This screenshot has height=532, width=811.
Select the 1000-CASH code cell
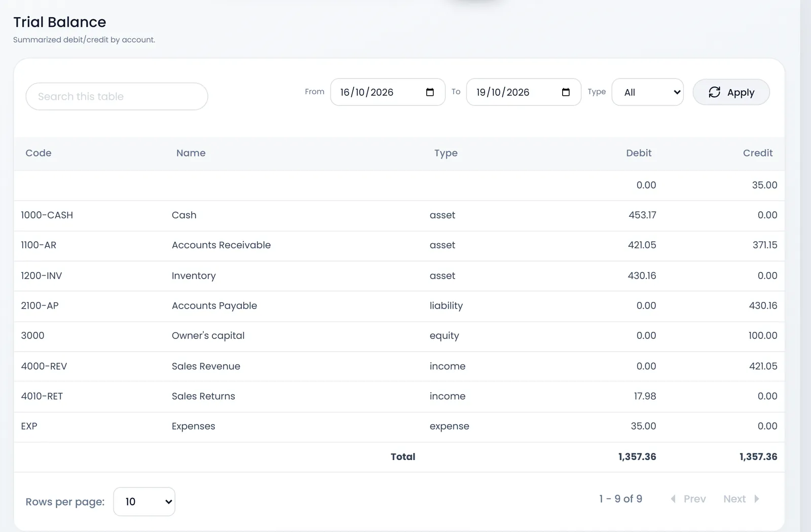coord(47,215)
